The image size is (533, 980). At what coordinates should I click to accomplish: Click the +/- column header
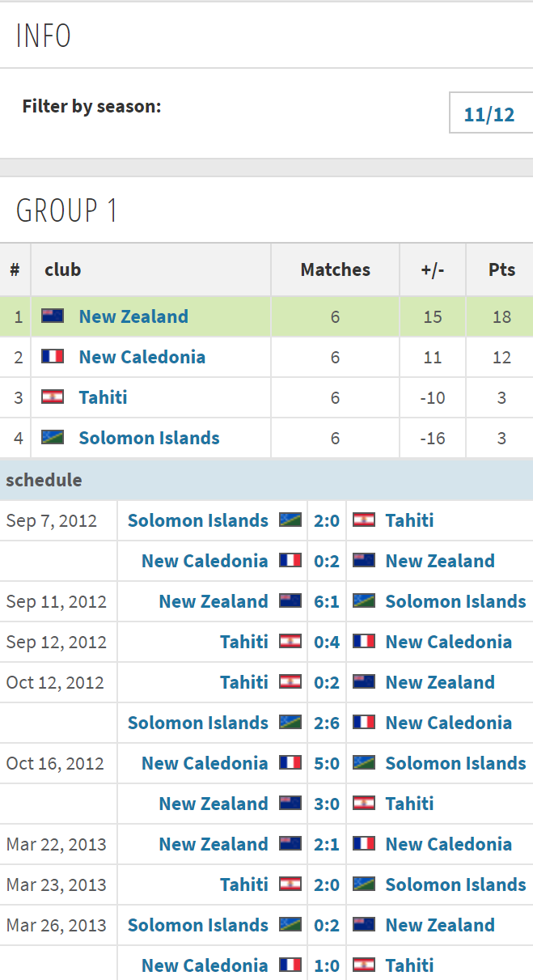coord(433,269)
